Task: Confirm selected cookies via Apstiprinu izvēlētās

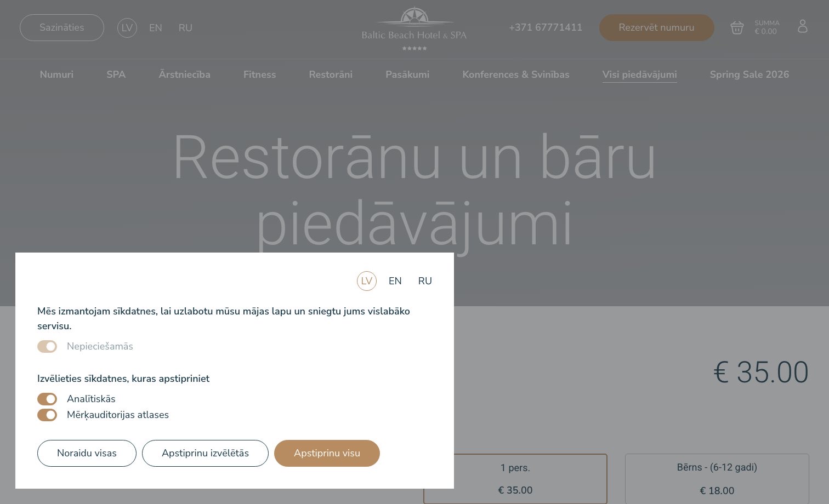Action: pos(205,453)
